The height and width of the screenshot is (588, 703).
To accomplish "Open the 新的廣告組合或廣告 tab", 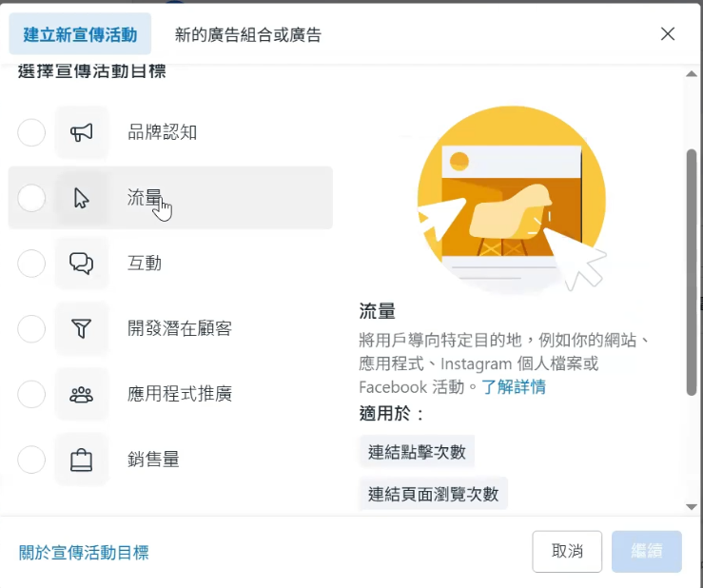I will 247,35.
